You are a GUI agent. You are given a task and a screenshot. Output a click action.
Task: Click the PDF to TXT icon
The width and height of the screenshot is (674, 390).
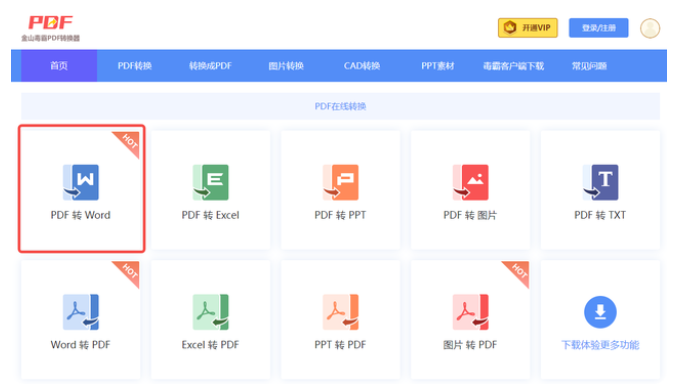pos(600,182)
